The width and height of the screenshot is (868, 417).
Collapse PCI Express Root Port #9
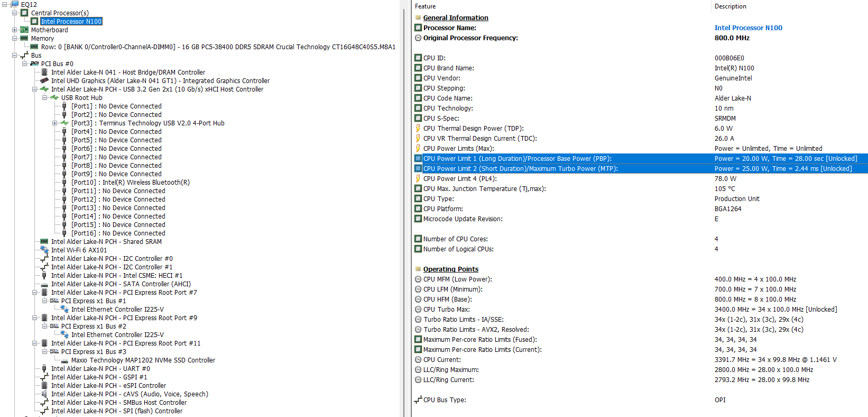[x=34, y=318]
